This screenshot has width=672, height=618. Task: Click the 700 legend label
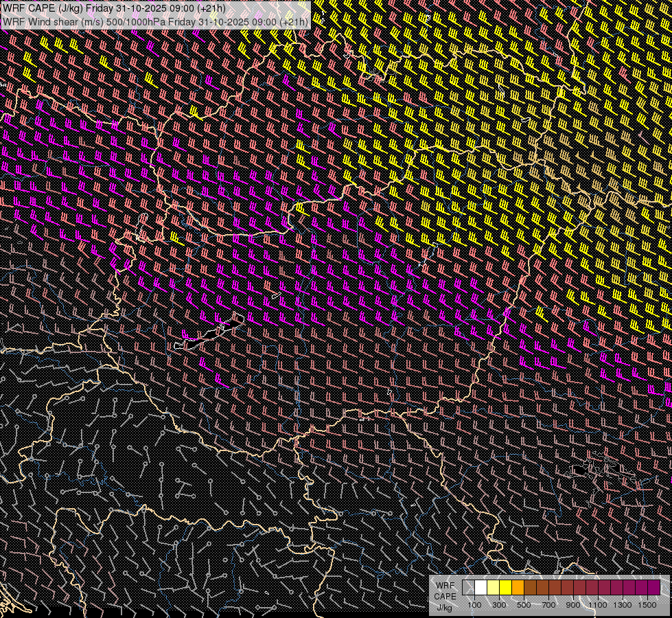[548, 605]
